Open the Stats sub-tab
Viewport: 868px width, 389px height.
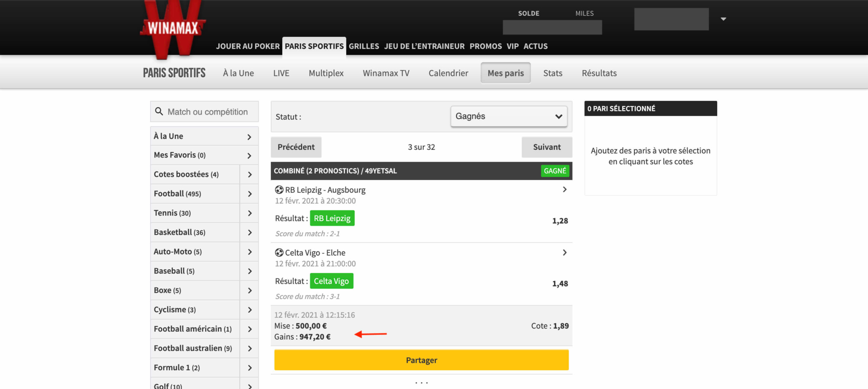[x=553, y=73]
